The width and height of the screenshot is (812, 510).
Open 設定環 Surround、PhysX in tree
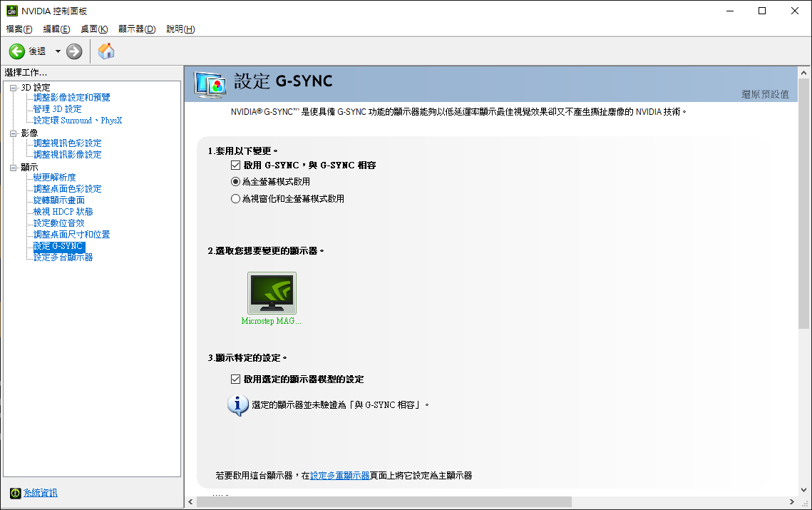click(x=78, y=121)
